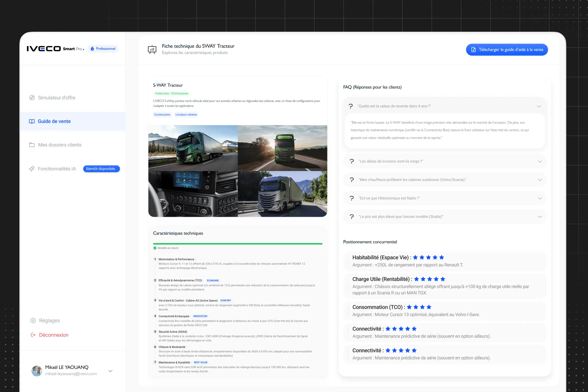Image resolution: width=588 pixels, height=392 pixels.
Task: Click the presentation chart icon beside Fiche technique
Action: [x=152, y=49]
